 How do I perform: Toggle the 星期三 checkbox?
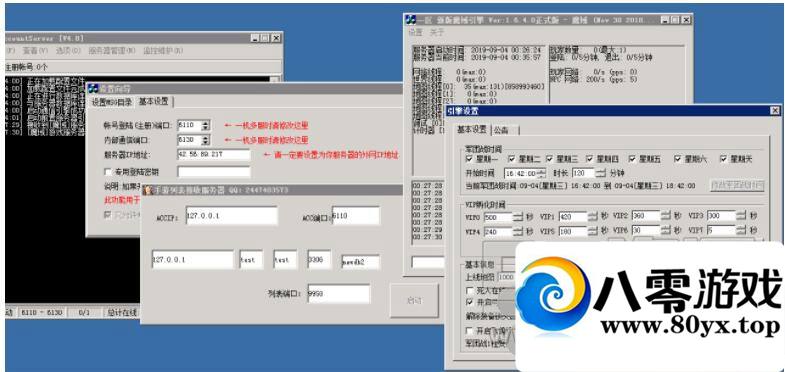coord(549,159)
